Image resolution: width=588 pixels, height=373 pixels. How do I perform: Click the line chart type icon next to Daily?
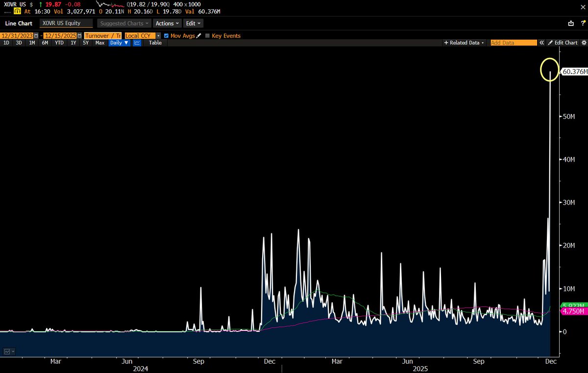tap(137, 43)
